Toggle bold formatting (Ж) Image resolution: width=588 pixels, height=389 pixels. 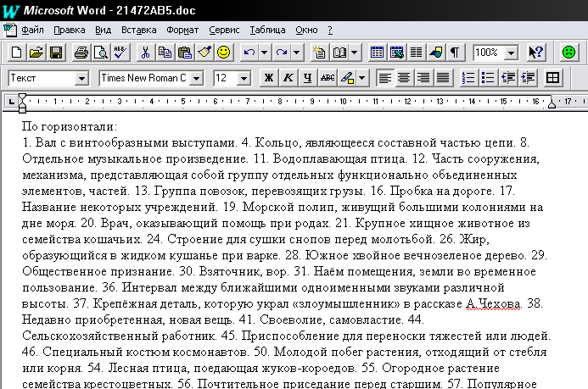[x=269, y=78]
